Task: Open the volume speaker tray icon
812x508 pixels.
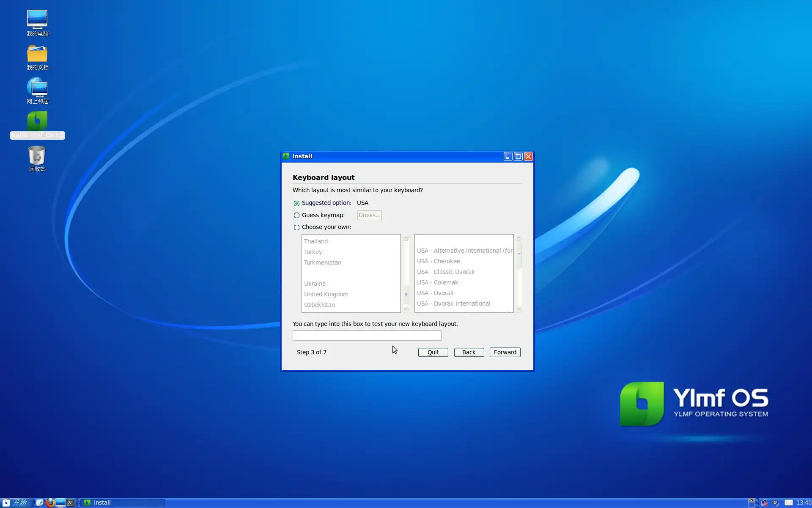Action: (775, 502)
